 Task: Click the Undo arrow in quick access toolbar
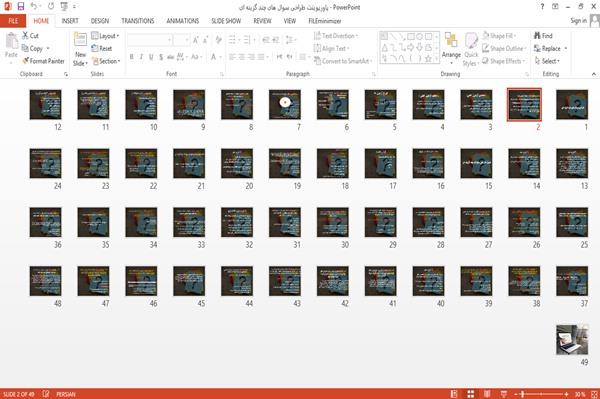tap(34, 7)
